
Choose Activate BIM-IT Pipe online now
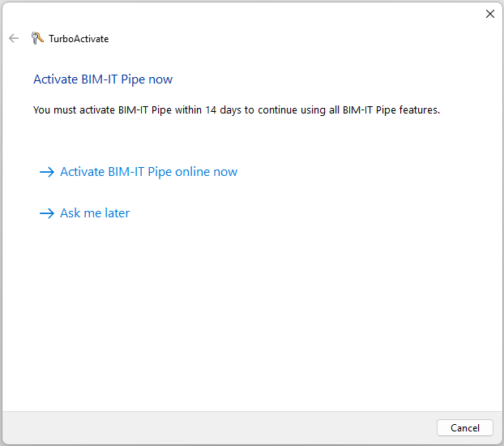[x=139, y=172]
